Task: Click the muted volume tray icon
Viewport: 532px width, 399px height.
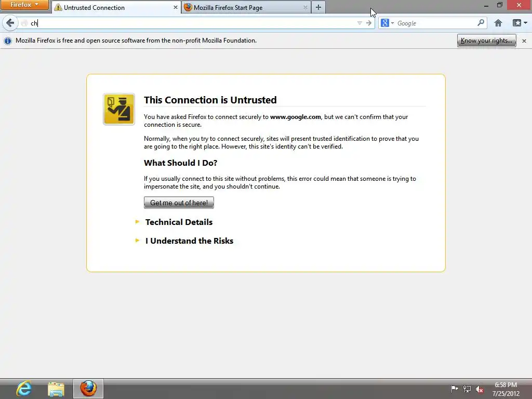Action: pos(480,389)
